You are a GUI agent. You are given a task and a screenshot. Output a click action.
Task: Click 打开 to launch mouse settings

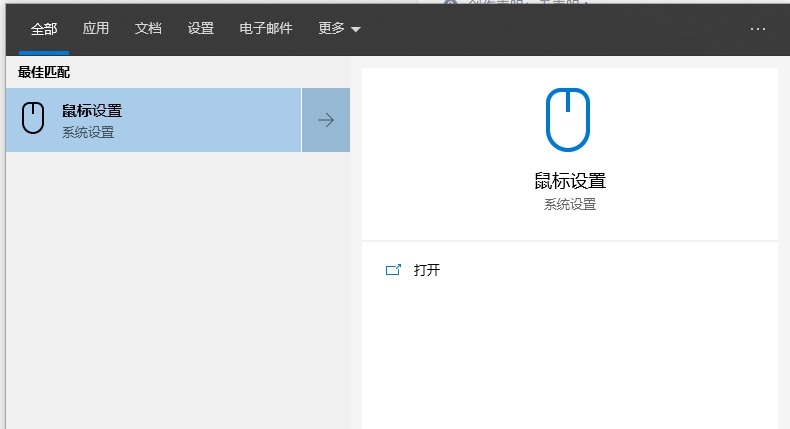[x=427, y=270]
